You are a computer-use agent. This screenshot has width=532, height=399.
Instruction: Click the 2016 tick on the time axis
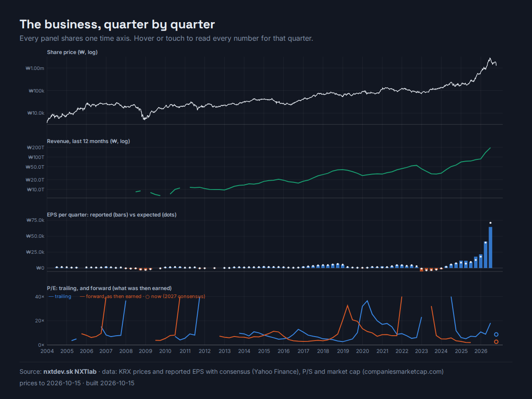pos(284,351)
